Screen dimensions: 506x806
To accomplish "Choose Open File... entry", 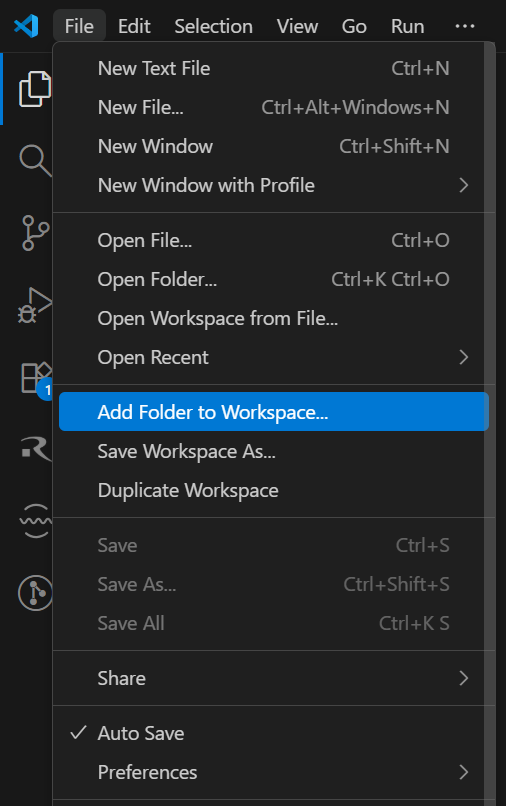I will [x=274, y=240].
